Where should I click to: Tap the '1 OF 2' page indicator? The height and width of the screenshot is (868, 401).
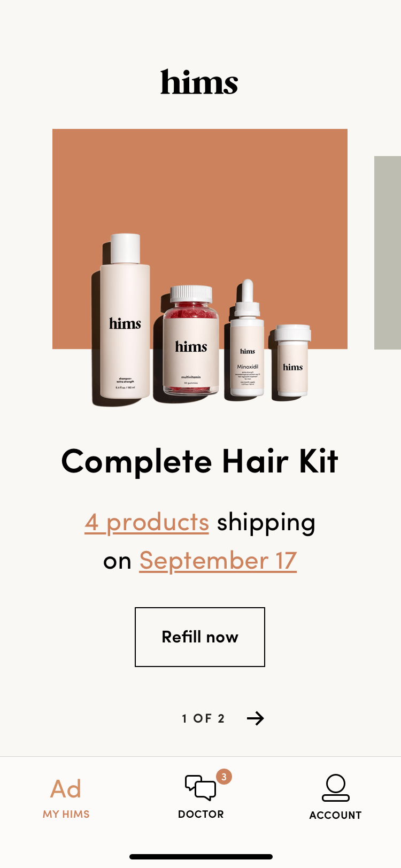click(203, 718)
